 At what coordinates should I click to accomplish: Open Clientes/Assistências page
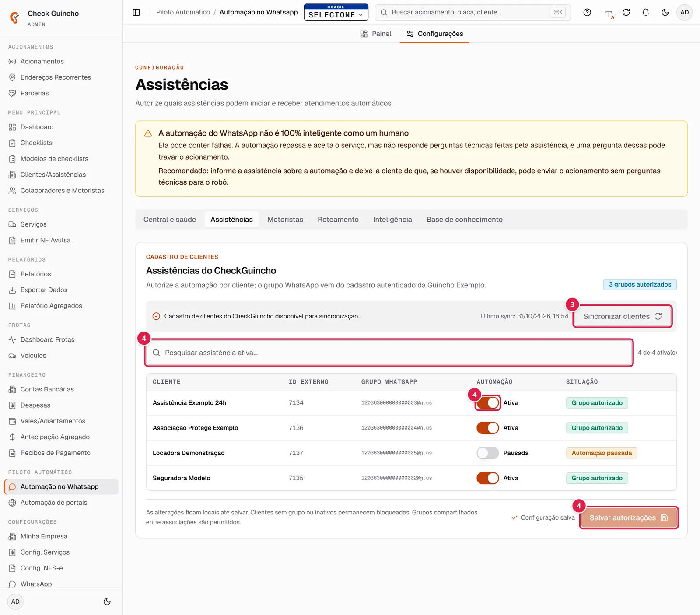[x=61, y=175]
